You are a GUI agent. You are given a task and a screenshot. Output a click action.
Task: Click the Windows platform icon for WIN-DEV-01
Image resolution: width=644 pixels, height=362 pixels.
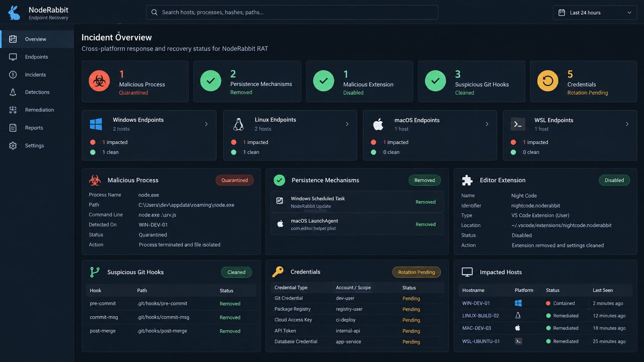coord(518,303)
